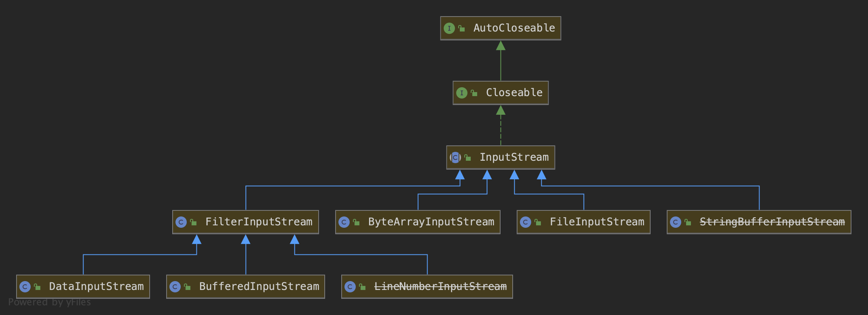The width and height of the screenshot is (868, 315).
Task: Click the public lock icon beside AutoCloseable
Action: (x=461, y=28)
